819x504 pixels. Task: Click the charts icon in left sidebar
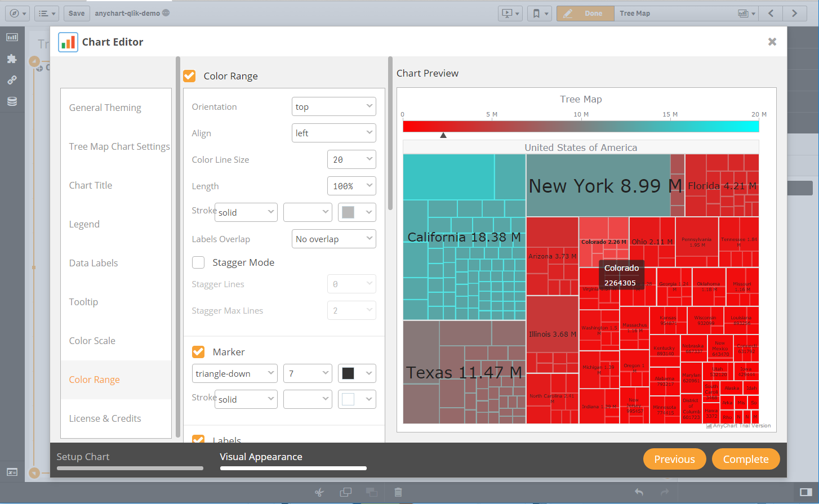pyautogui.click(x=12, y=37)
